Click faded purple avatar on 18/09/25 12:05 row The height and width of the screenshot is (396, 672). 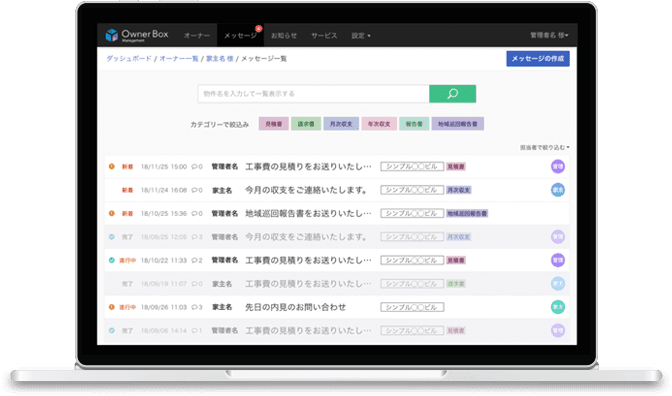click(x=558, y=237)
